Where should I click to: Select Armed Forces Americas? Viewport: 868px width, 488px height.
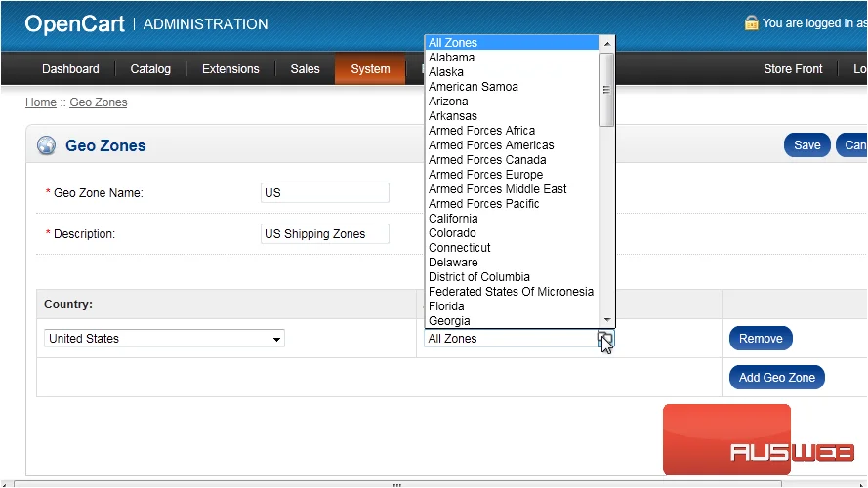pos(512,145)
